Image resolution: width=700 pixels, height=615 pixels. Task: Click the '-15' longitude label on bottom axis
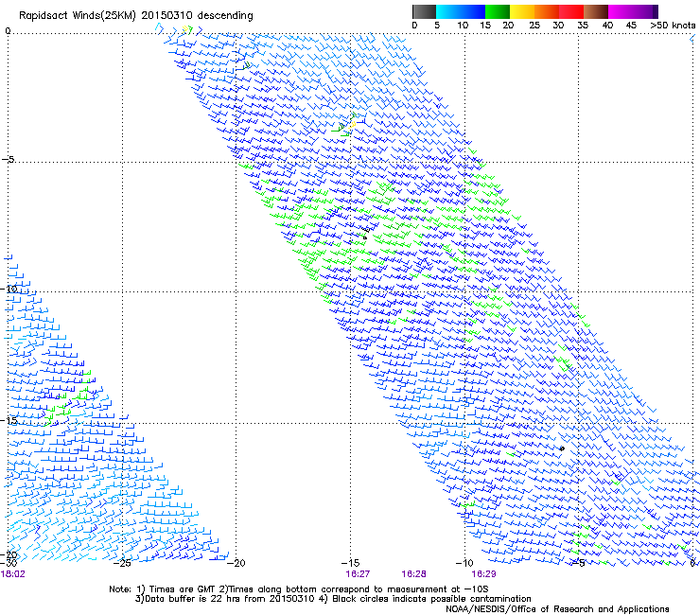pos(350,563)
